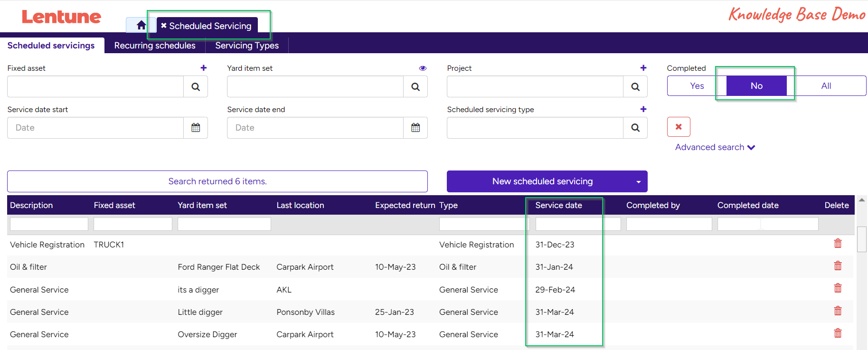The height and width of the screenshot is (350, 868).
Task: Clear search filters with red x button
Action: click(x=679, y=127)
